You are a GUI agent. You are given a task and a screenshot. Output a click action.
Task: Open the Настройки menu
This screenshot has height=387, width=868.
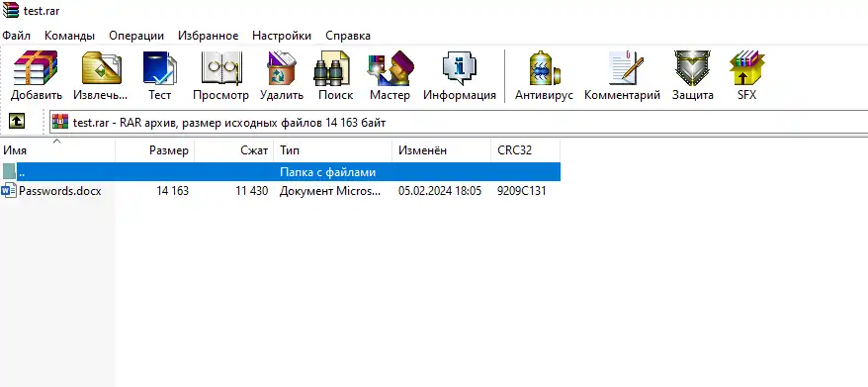282,36
